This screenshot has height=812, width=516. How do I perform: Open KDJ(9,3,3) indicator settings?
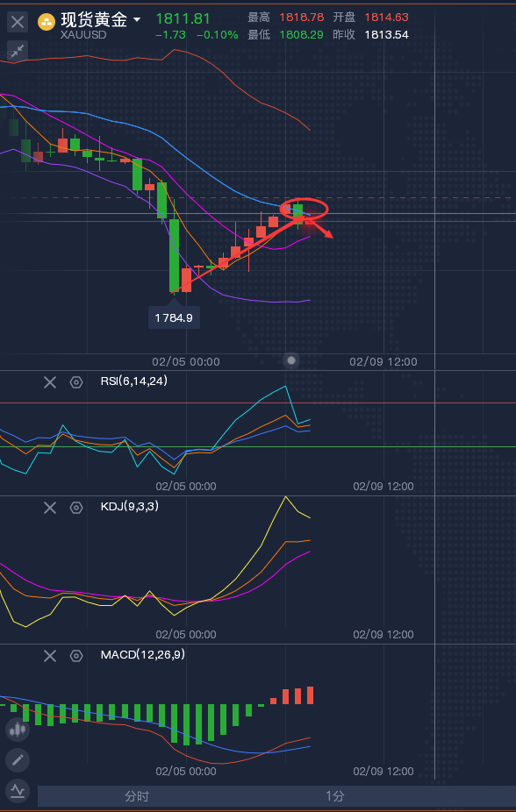pos(76,508)
